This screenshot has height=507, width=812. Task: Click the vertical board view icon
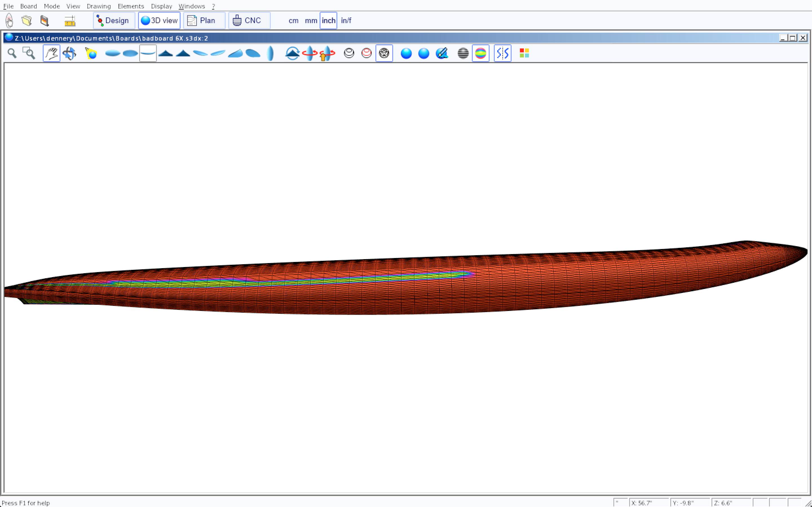click(270, 53)
